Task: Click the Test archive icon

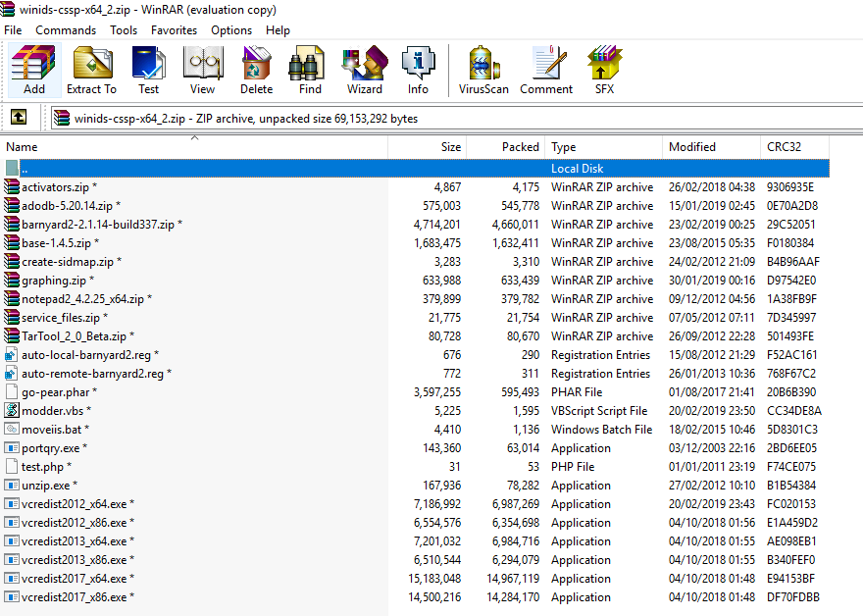Action: 149,69
